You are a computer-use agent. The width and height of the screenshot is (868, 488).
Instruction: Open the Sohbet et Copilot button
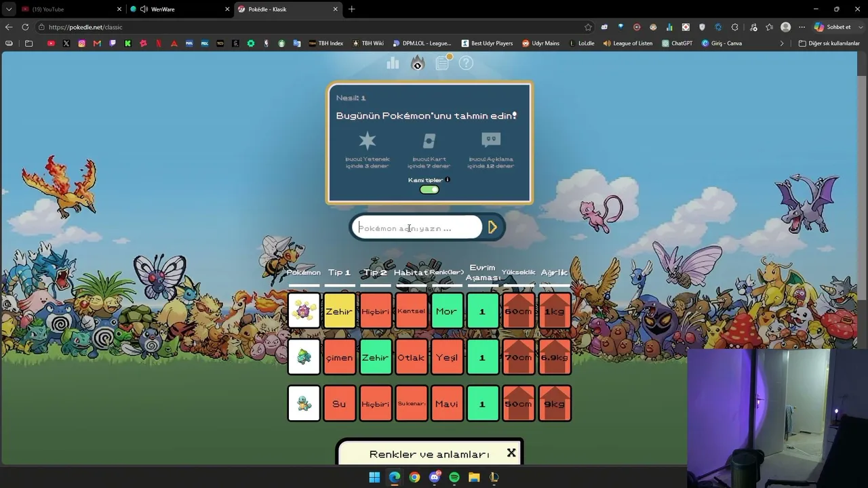(x=832, y=27)
